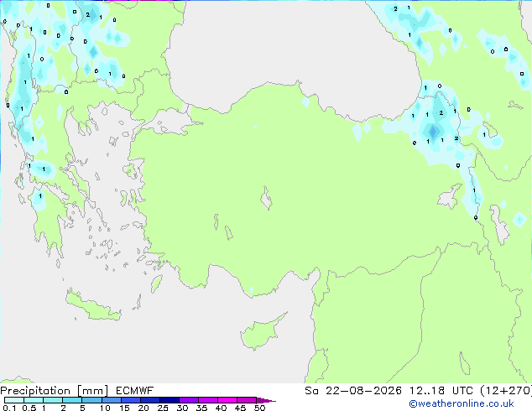532x411 pixels.
Task: Click the 'ECMWF' model label
Action: coord(135,391)
